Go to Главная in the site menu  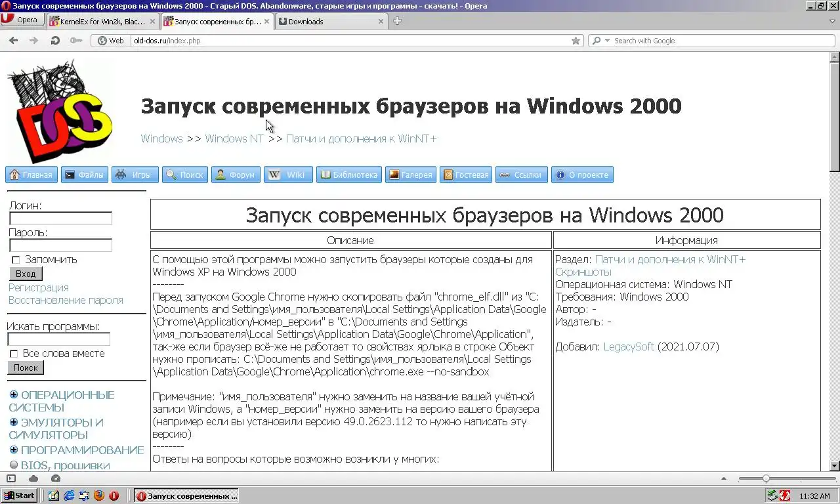31,175
